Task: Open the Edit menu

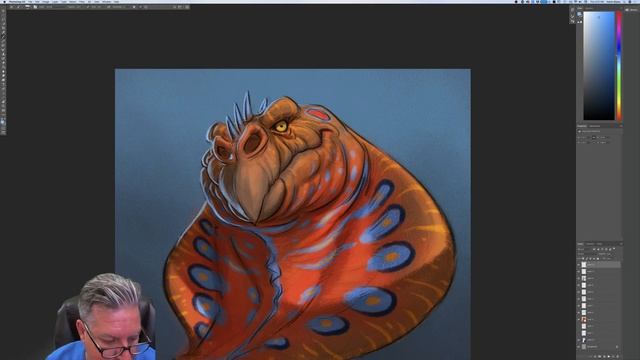Action: 37,2
